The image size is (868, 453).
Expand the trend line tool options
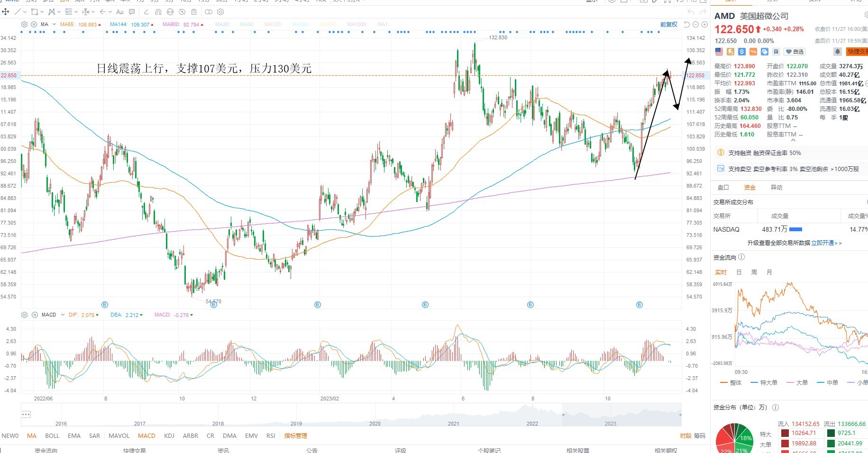tap(24, 12)
